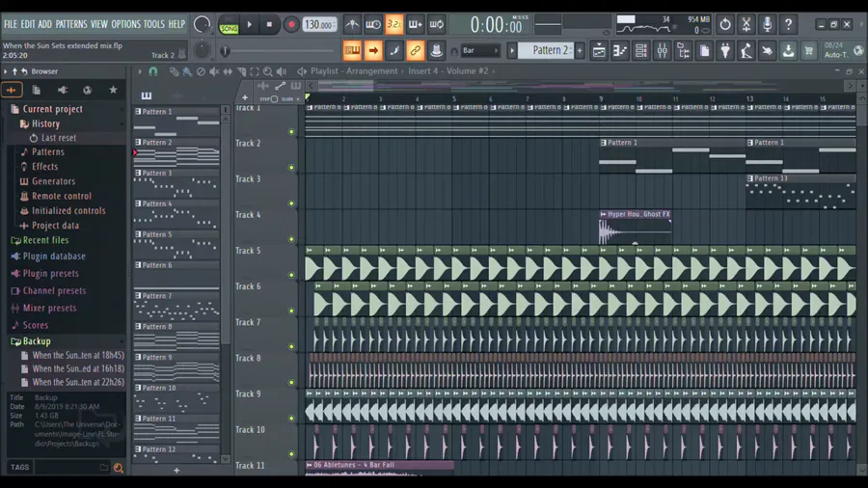Open undo history circular arrow icon
The width and height of the screenshot is (868, 488).
725,25
